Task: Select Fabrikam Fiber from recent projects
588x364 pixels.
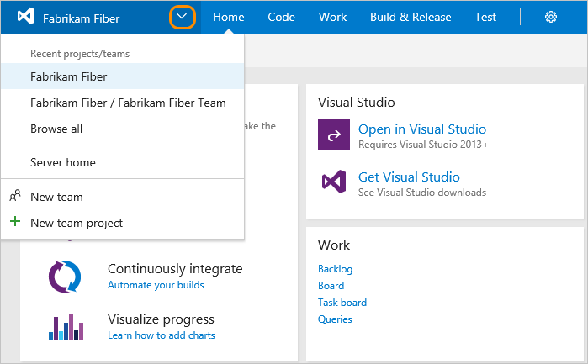Action: pyautogui.click(x=69, y=76)
